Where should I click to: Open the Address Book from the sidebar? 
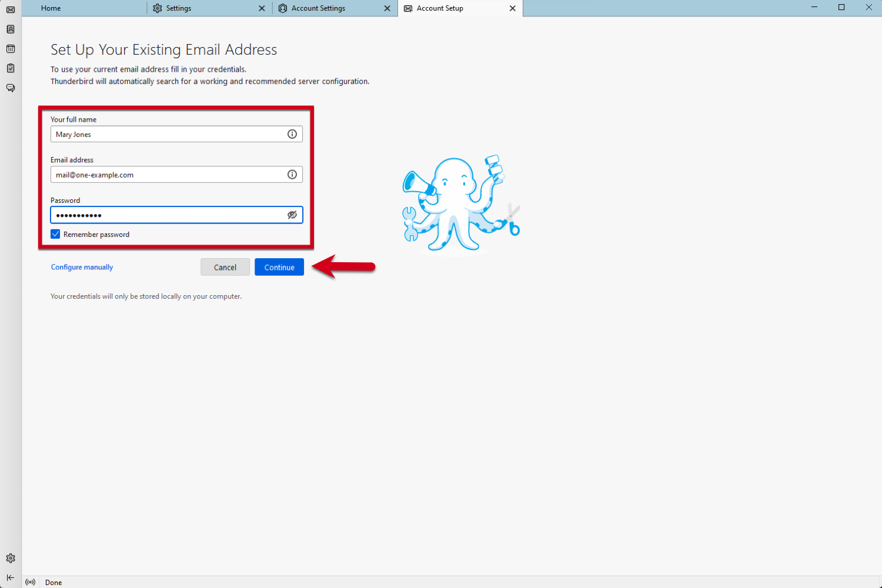tap(10, 29)
